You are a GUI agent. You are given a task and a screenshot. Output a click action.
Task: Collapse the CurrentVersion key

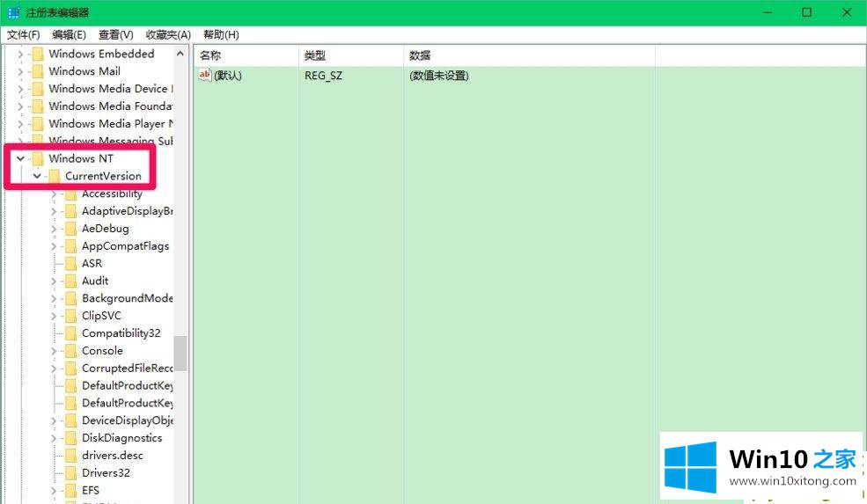coord(37,176)
